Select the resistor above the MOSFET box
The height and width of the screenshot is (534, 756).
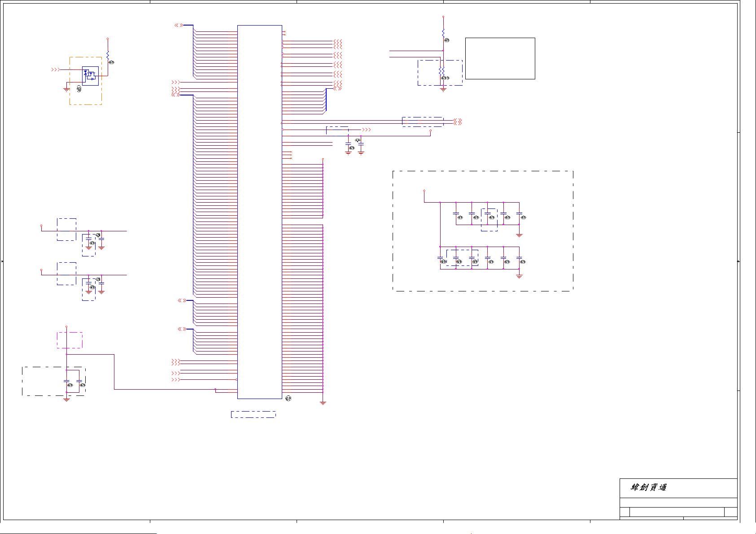click(x=108, y=54)
